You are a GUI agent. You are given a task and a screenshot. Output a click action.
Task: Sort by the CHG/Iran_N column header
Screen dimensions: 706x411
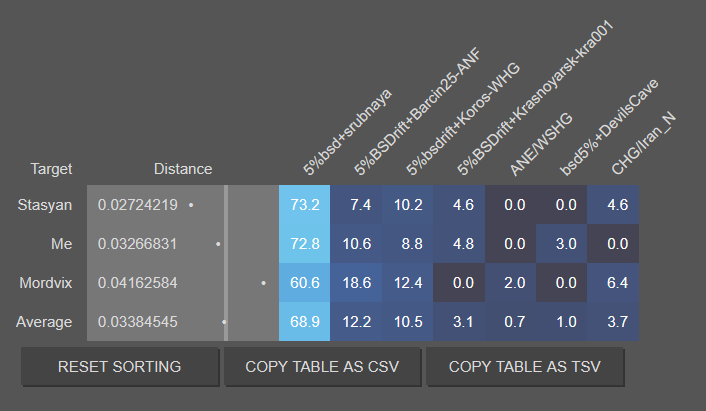click(643, 143)
